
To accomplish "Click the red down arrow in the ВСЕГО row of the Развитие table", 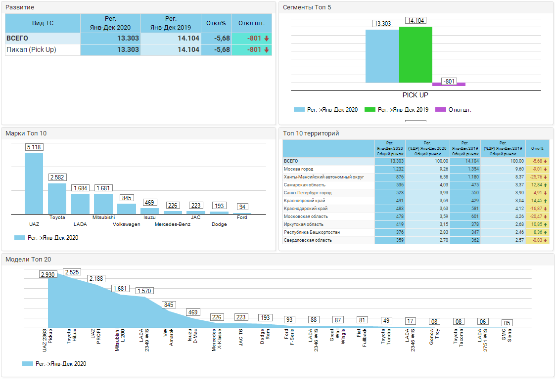I will (266, 39).
